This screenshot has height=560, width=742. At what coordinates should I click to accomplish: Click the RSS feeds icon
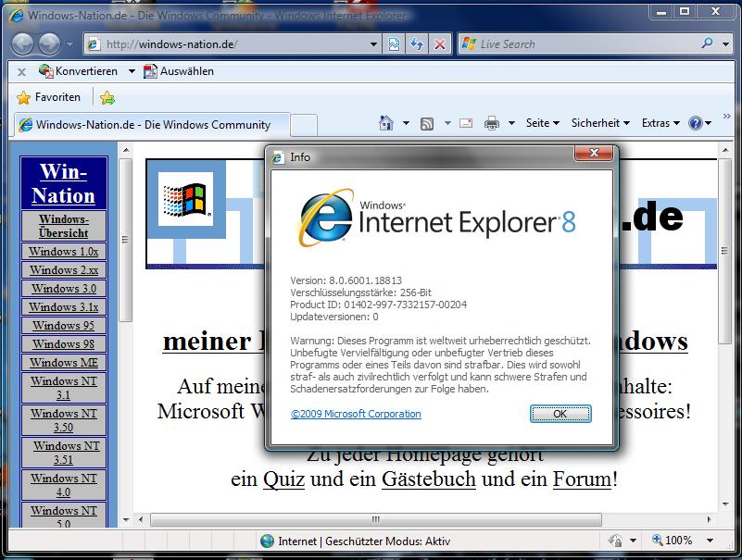427,123
